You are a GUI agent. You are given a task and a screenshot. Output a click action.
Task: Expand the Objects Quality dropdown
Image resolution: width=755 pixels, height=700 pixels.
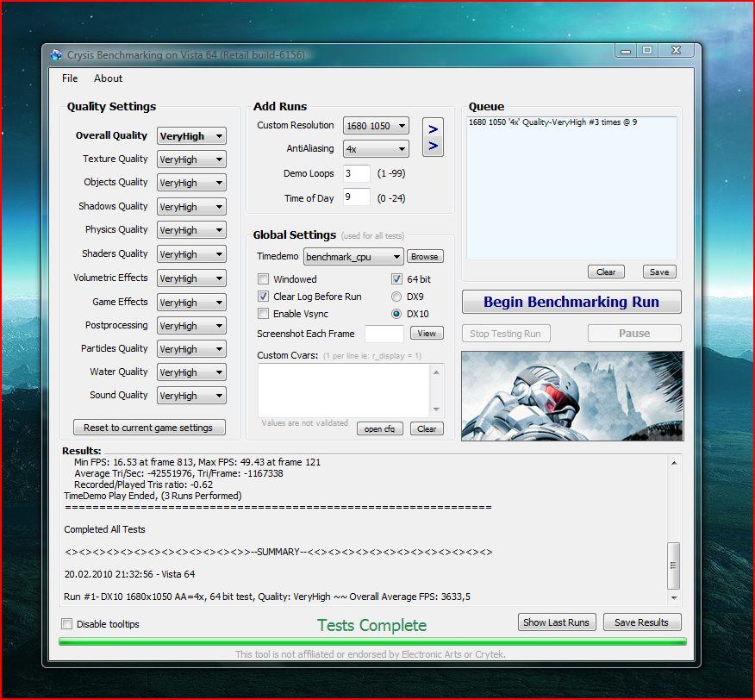(191, 183)
